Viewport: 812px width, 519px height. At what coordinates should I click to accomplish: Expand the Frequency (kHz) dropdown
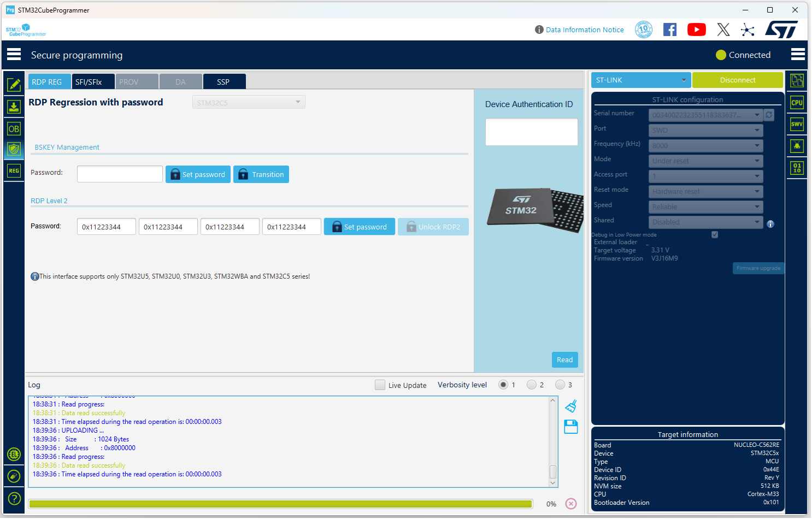(705, 145)
